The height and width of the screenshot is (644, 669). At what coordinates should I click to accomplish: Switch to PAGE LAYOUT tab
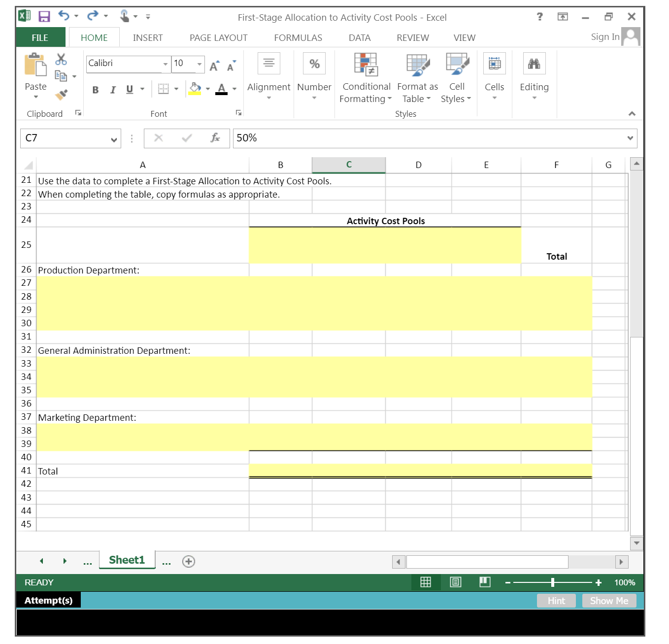tap(219, 37)
